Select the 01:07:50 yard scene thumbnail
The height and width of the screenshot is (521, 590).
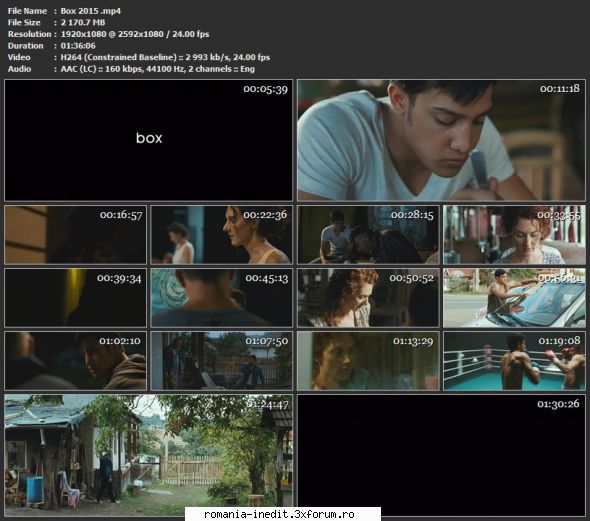221,361
